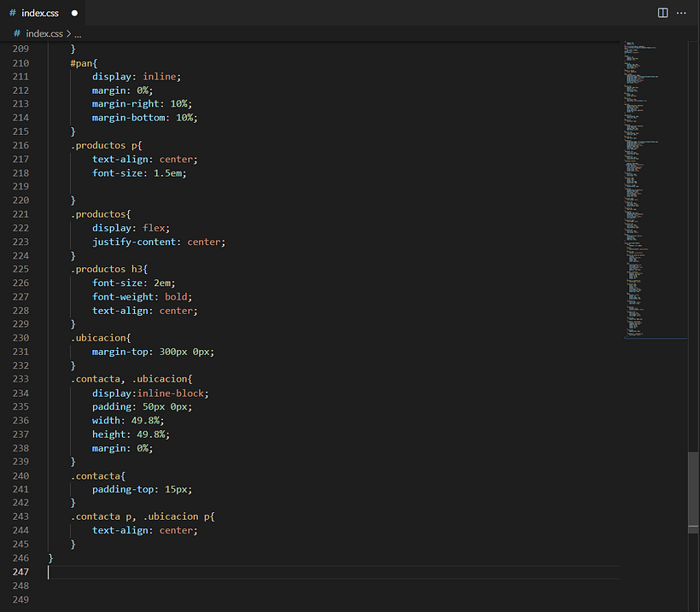This screenshot has height=612, width=700.
Task: Click the CSS hash icon in breadcrumb
Action: tap(17, 33)
